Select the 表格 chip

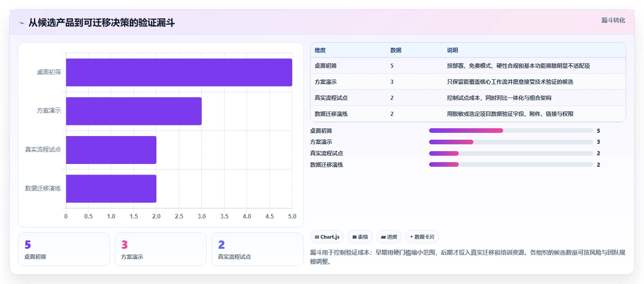tap(360, 237)
